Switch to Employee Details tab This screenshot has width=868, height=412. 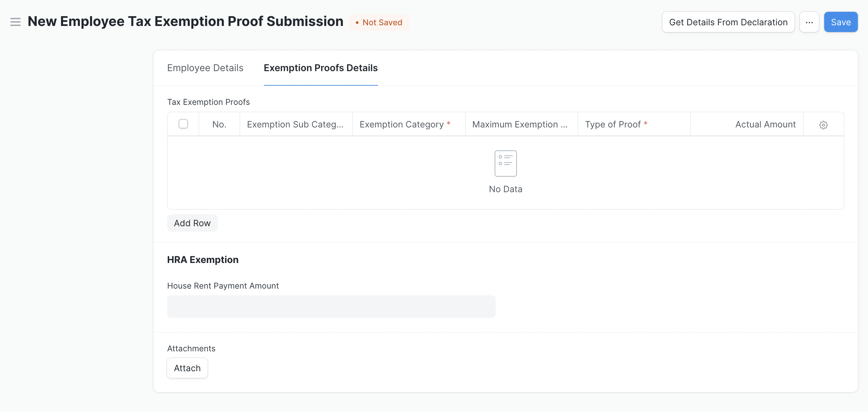click(x=205, y=68)
